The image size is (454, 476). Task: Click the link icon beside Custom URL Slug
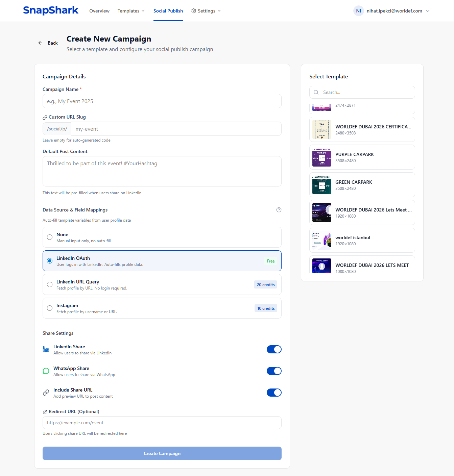[x=45, y=117]
